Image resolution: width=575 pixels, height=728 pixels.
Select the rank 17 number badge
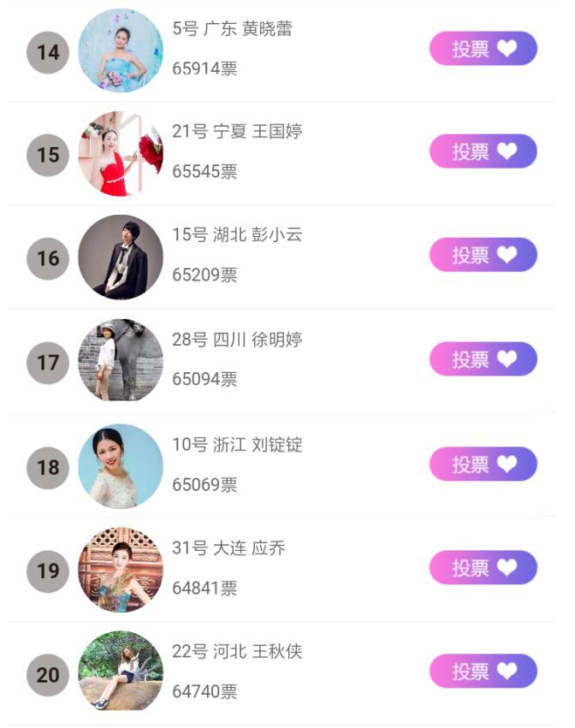coord(48,363)
